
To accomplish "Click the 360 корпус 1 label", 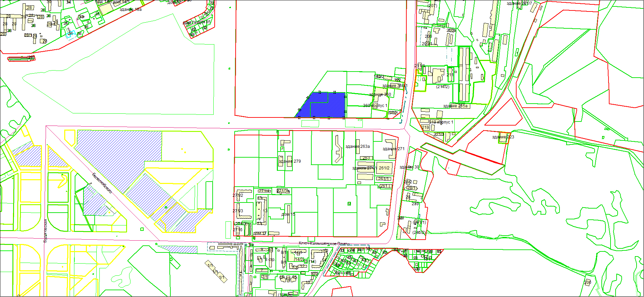I will (375, 106).
